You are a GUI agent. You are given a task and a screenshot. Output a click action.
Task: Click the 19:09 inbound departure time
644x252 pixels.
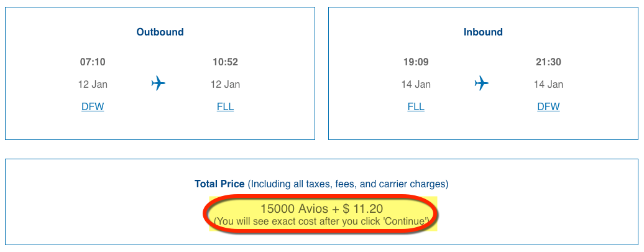click(416, 62)
